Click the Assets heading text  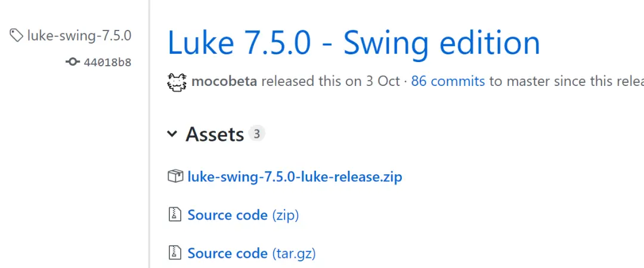pos(215,134)
